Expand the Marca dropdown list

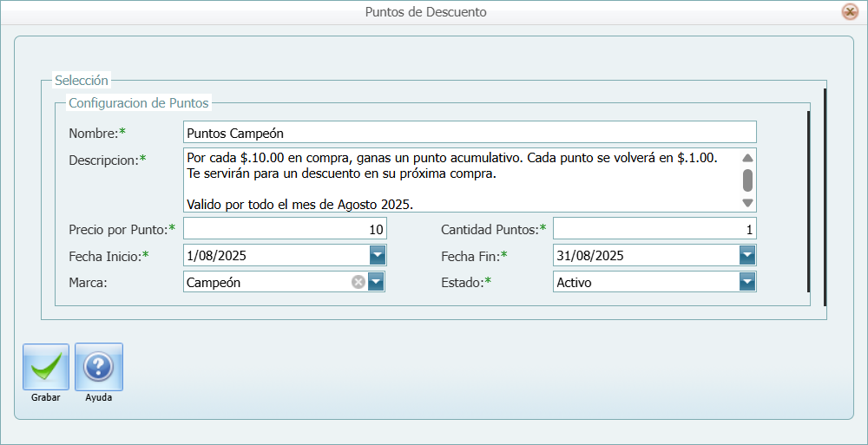376,282
